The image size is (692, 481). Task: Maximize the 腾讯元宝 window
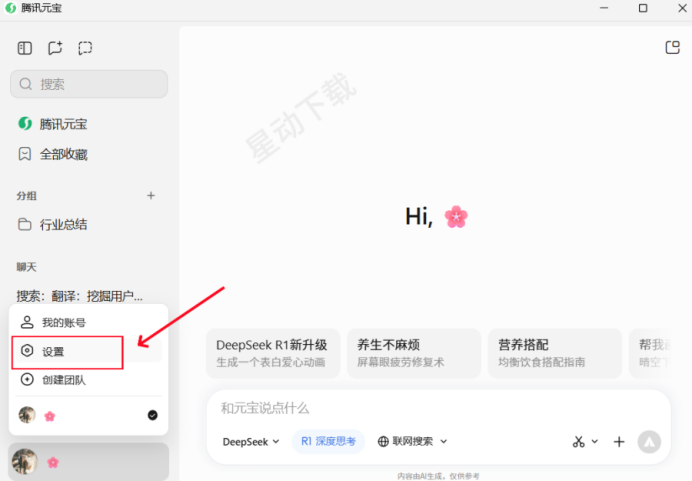(x=643, y=8)
